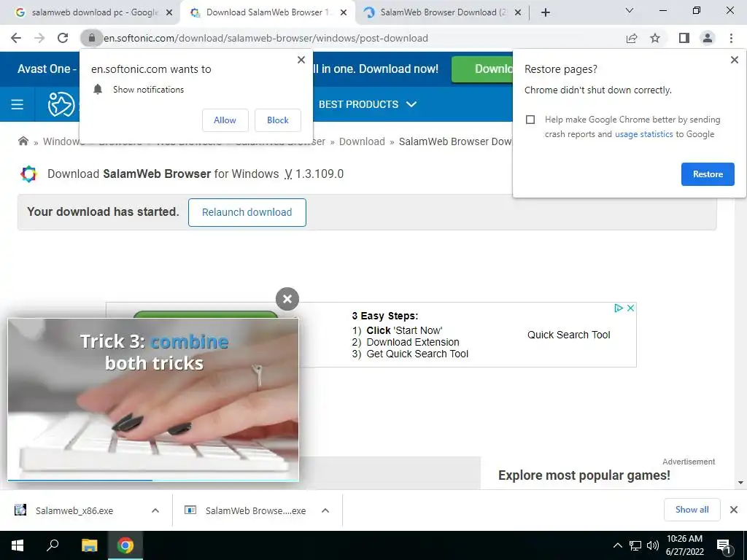Show hidden tray icons chevron

click(617, 545)
